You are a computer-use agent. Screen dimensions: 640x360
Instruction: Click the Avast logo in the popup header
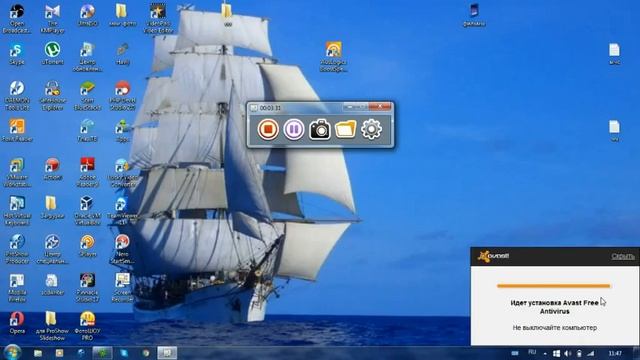[493, 256]
